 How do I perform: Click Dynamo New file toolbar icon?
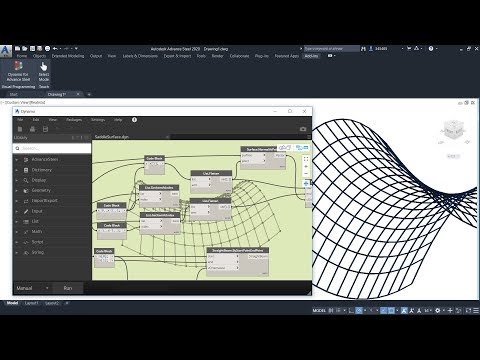tap(20, 129)
